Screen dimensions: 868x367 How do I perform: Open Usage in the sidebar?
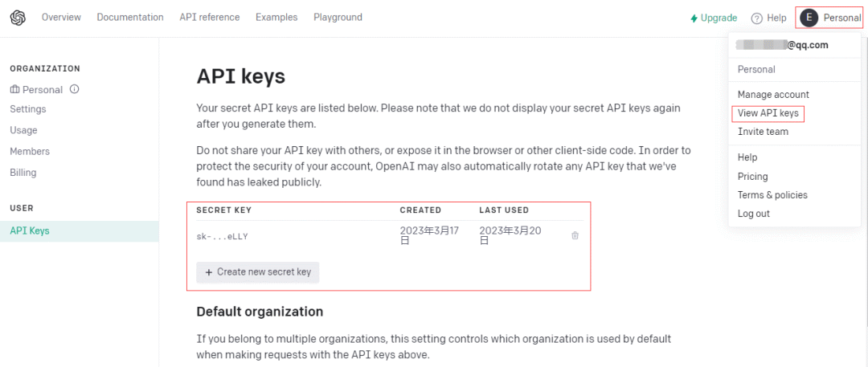(x=23, y=130)
